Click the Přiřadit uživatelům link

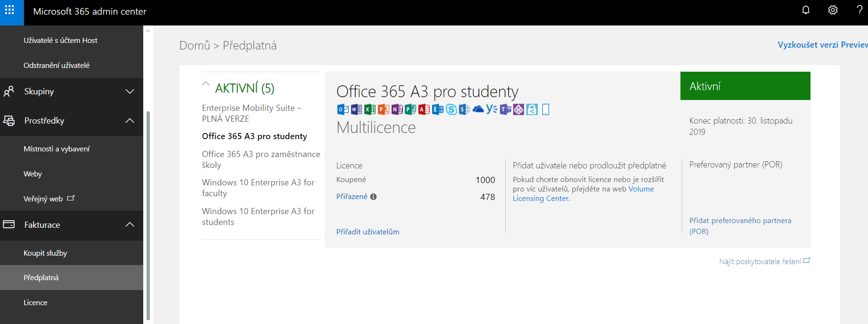point(368,232)
